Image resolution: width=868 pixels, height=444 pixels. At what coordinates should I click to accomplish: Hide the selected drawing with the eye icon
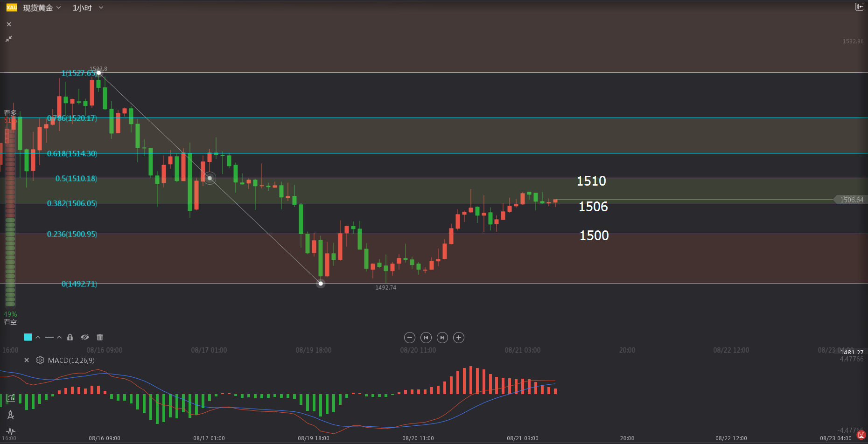pyautogui.click(x=84, y=337)
